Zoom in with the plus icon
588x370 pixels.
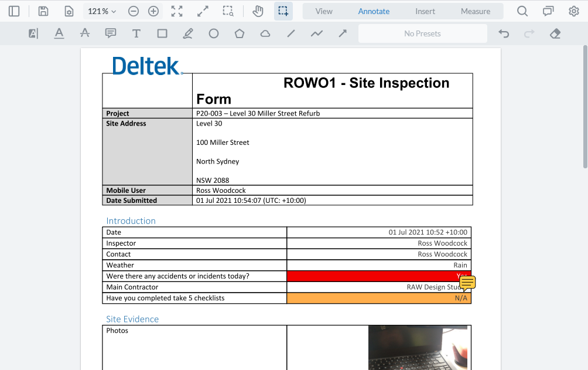pyautogui.click(x=153, y=11)
